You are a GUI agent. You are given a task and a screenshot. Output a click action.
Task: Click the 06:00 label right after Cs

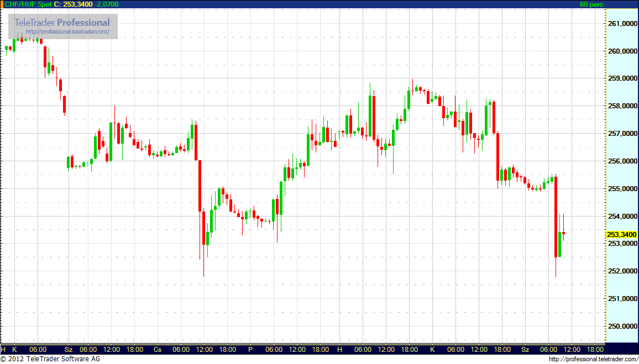(181, 349)
